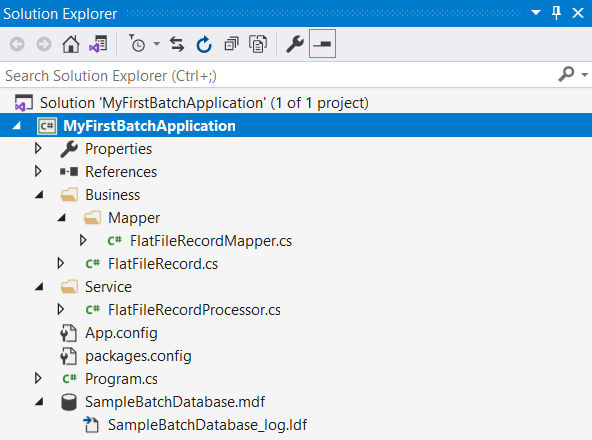Click the C# icon of FlatFileRecordProcessor.cs
This screenshot has height=440, width=592.
92,310
